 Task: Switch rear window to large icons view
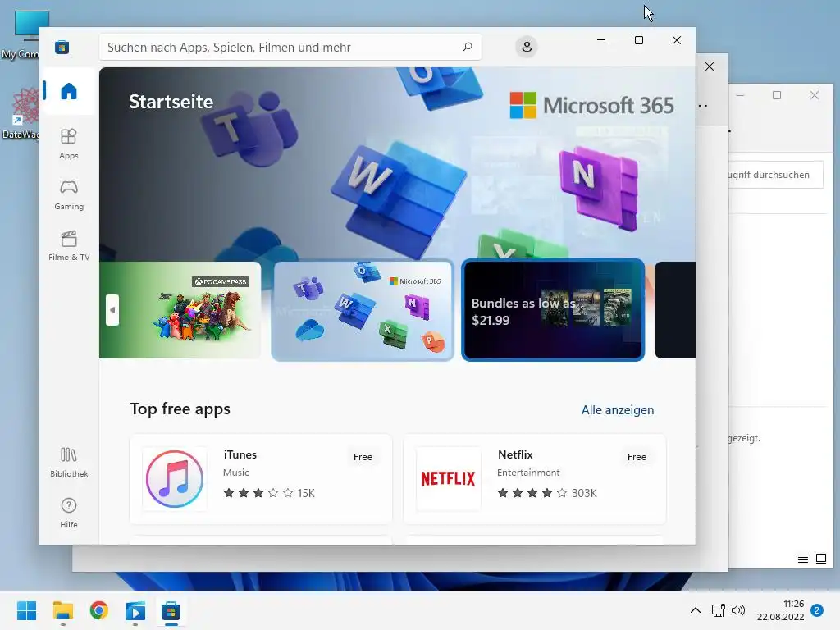point(820,559)
